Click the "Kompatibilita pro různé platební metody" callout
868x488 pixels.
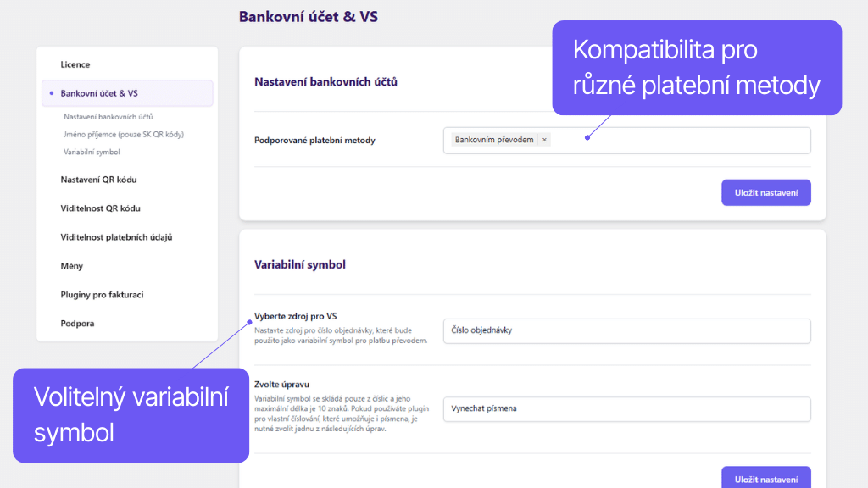(696, 66)
